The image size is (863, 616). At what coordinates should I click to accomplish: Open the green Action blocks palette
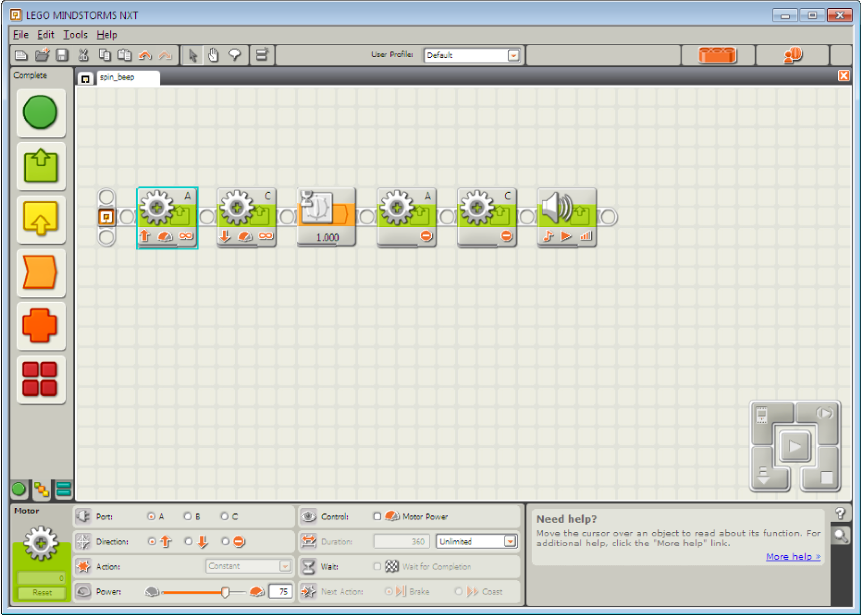tap(41, 166)
